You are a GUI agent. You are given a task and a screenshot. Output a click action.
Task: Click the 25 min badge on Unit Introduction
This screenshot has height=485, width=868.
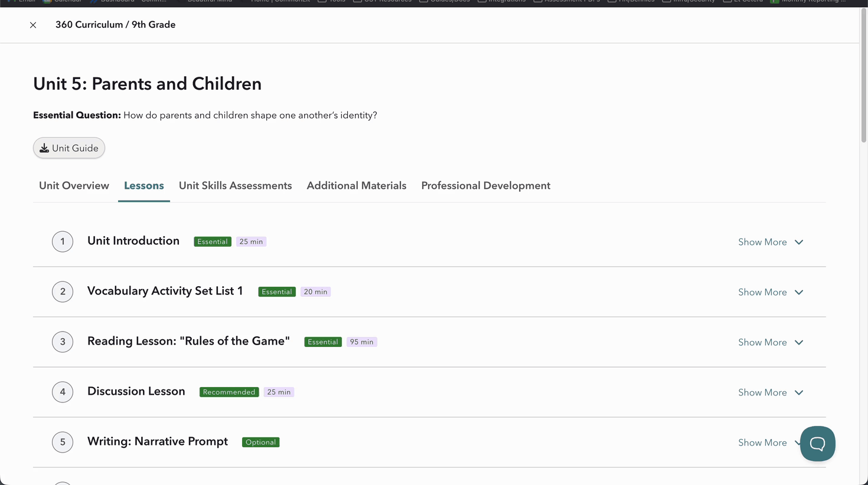pos(252,241)
